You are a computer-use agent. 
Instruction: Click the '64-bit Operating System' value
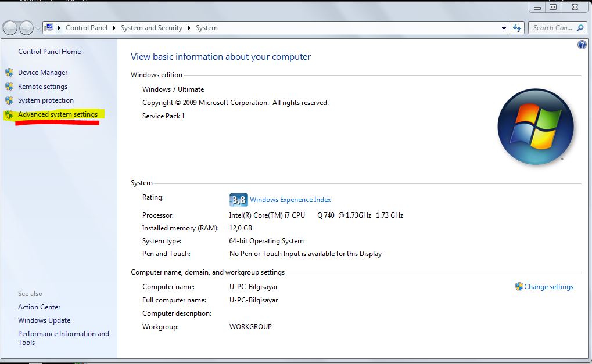pyautogui.click(x=266, y=241)
